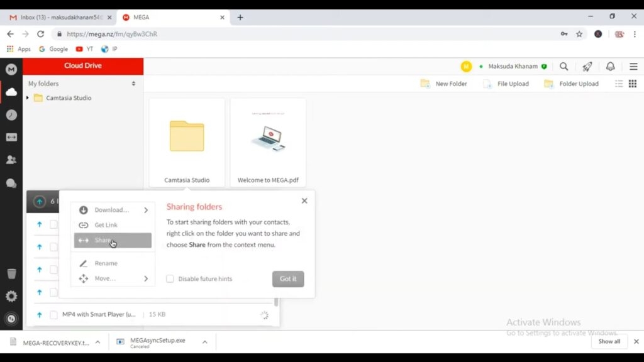Click the search magnifier icon
This screenshot has width=644, height=362.
(x=564, y=67)
